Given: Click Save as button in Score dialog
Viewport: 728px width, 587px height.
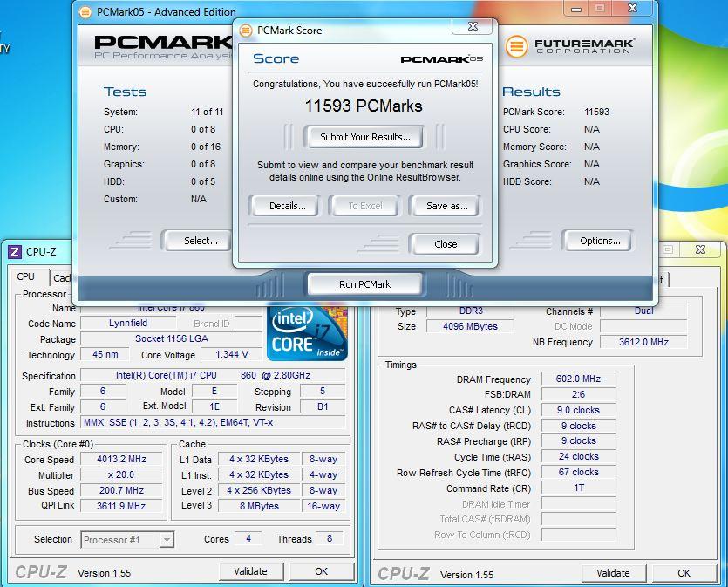Looking at the screenshot, I should (445, 206).
